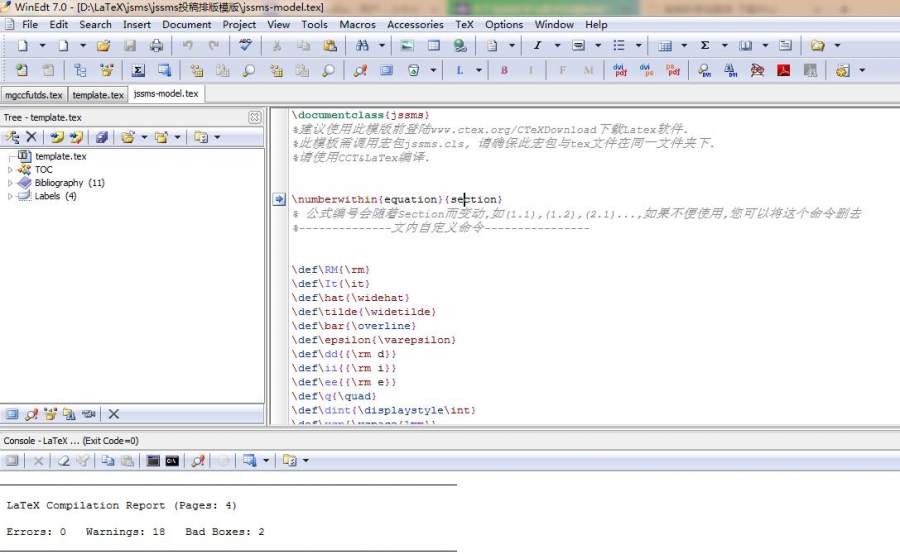Image resolution: width=900 pixels, height=554 pixels.
Task: Run the spell check (ABC) tool
Action: coord(246,46)
